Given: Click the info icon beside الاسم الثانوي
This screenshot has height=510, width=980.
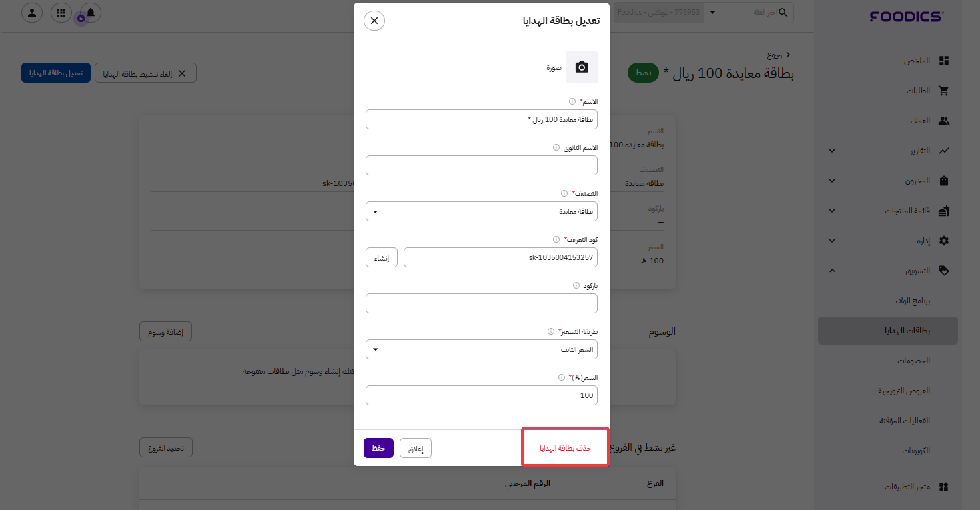Looking at the screenshot, I should [556, 147].
